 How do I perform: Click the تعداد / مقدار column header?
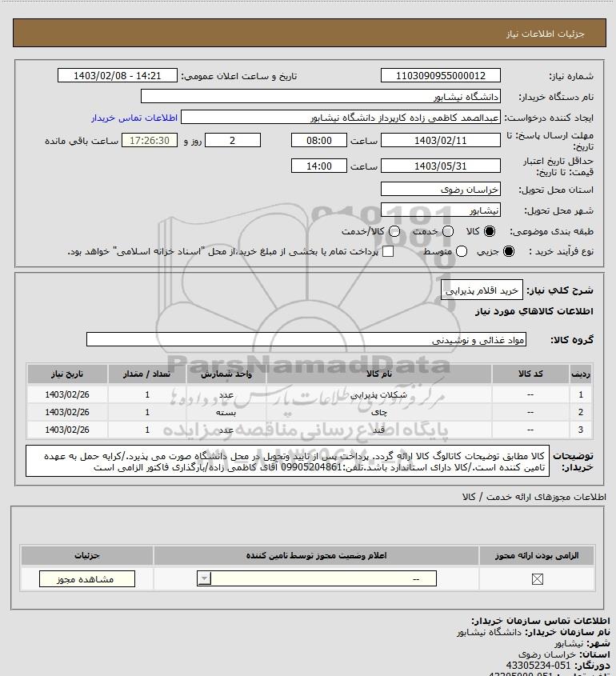[147, 374]
